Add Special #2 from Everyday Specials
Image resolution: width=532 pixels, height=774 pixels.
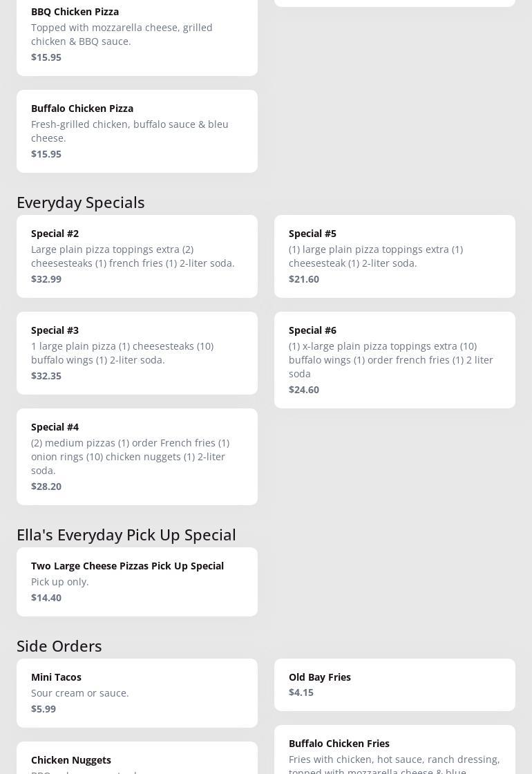click(137, 256)
